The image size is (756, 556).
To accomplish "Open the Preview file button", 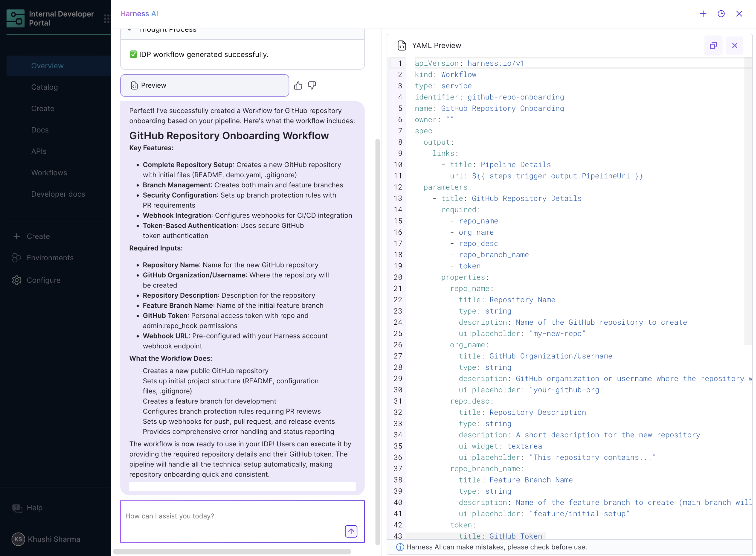I will point(204,85).
